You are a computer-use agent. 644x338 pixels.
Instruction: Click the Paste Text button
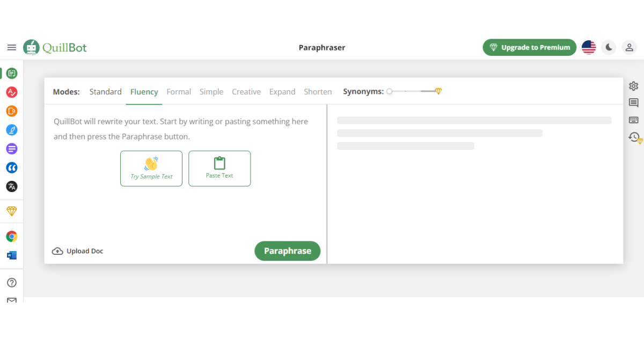tap(219, 168)
